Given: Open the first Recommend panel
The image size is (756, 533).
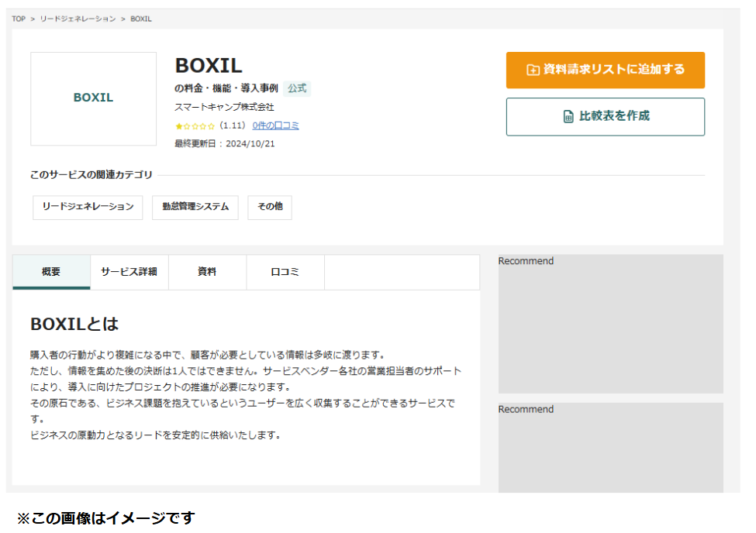Looking at the screenshot, I should (610, 324).
